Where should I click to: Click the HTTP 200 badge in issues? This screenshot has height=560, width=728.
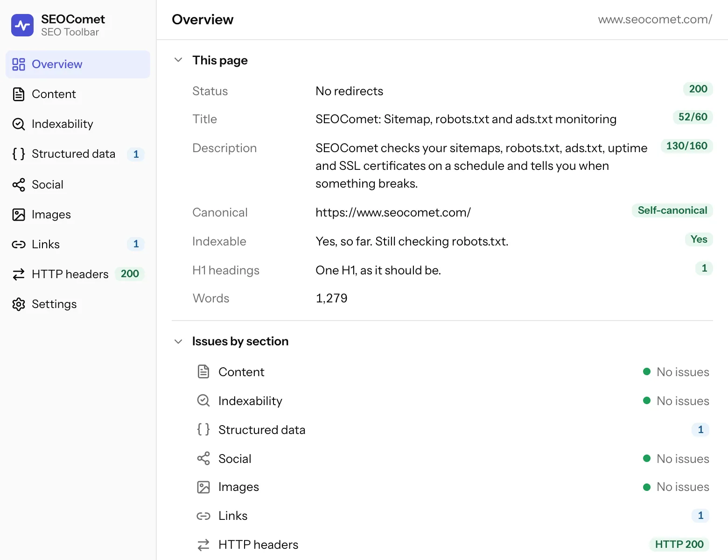[x=679, y=545]
